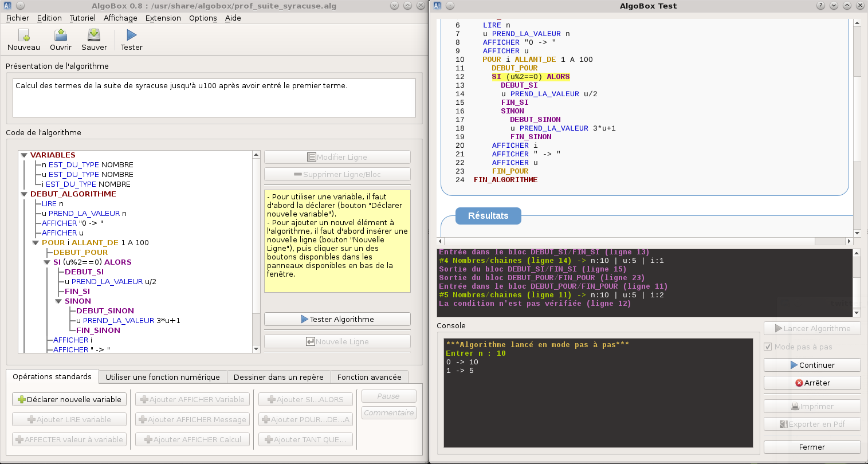Collapse the POUR i ALLANT_DE node

pyautogui.click(x=36, y=242)
